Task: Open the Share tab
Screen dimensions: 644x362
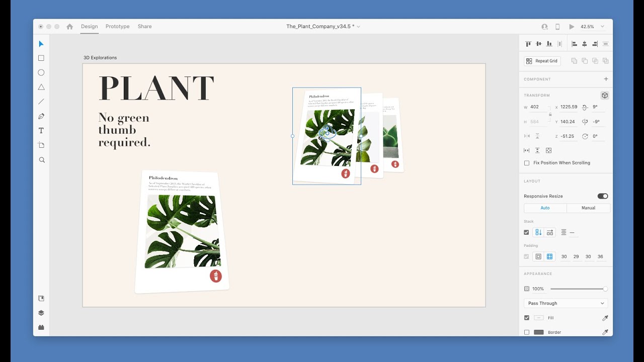Action: pos(144,27)
